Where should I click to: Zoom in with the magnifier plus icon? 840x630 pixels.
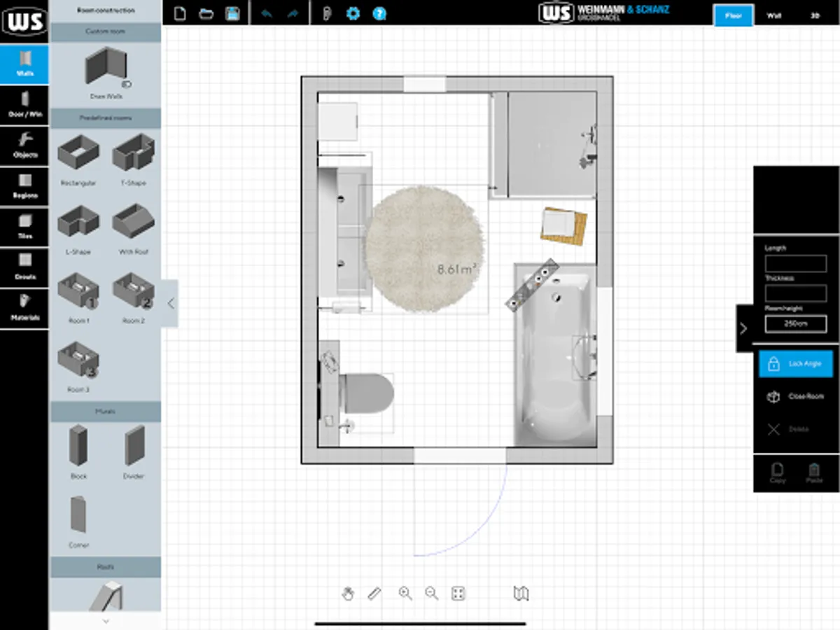405,594
